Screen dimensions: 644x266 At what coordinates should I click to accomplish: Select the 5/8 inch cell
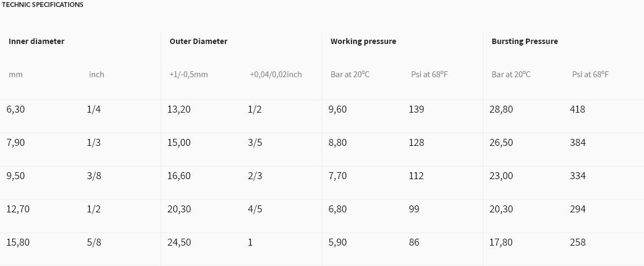(94, 242)
